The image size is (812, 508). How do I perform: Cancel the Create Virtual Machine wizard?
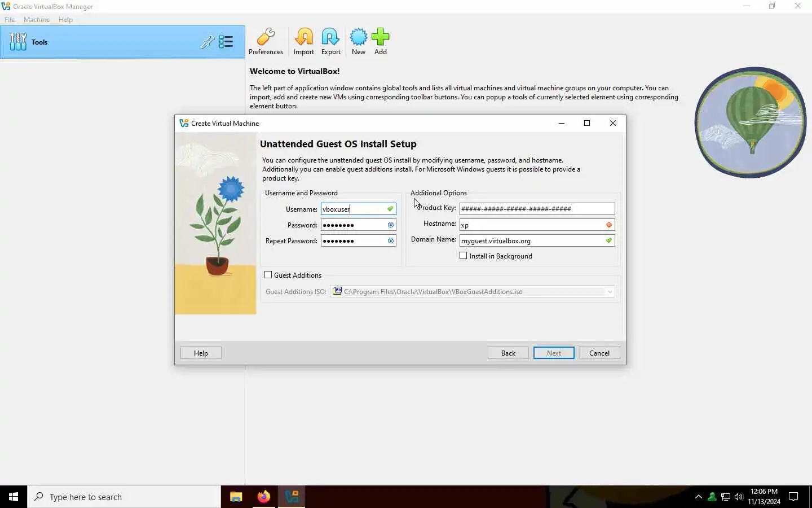[599, 353]
